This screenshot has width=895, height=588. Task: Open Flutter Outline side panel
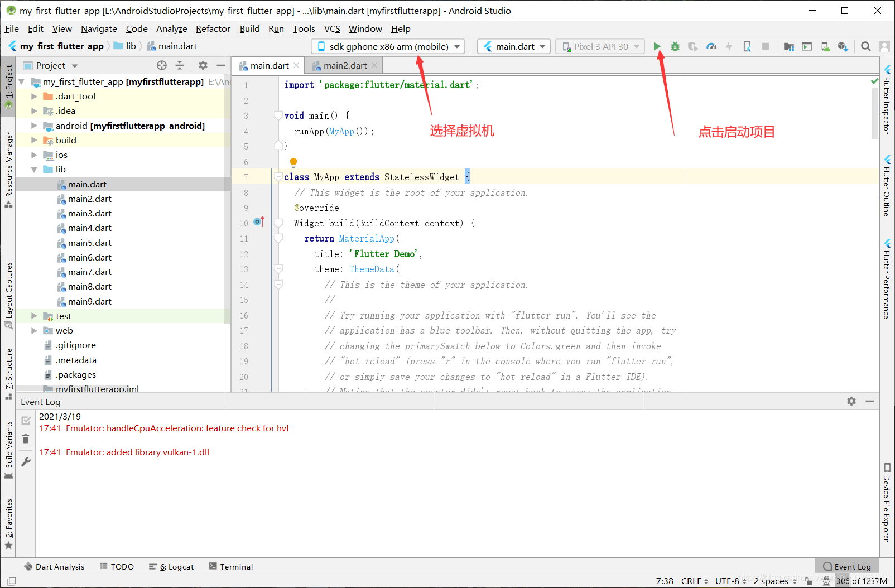coord(887,186)
